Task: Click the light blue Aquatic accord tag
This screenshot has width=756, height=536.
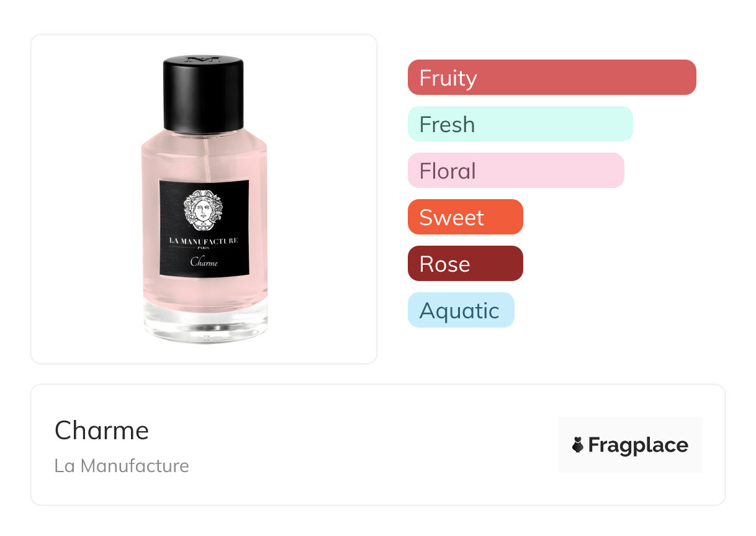Action: coord(461,310)
